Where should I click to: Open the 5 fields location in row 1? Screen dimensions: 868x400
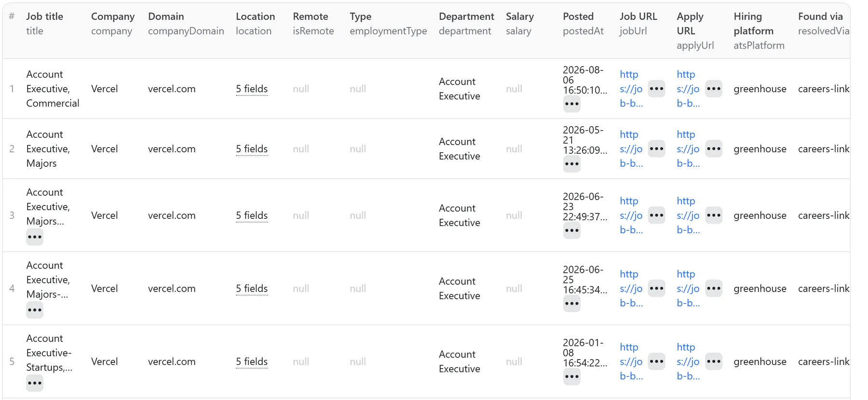pyautogui.click(x=252, y=89)
